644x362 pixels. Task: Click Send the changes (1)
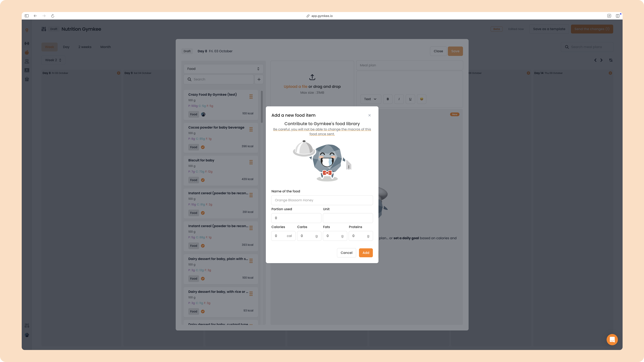pos(592,29)
